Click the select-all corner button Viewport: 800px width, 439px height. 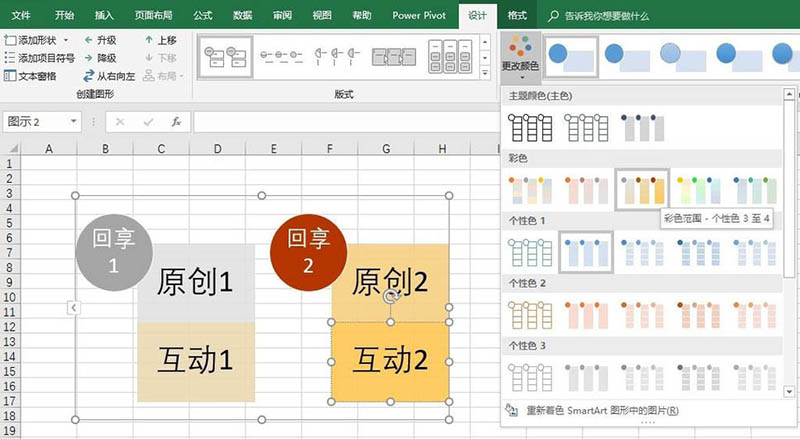[11, 149]
